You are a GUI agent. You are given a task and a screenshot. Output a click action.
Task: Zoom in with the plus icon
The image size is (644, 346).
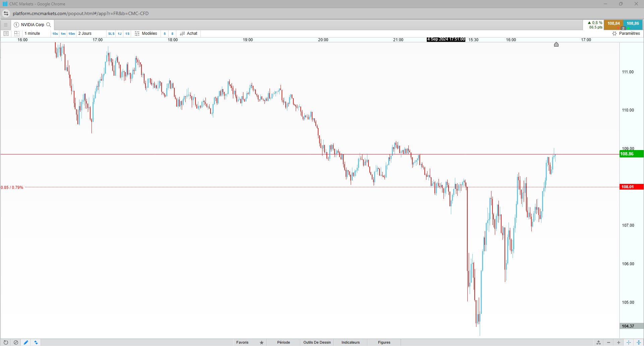point(619,342)
